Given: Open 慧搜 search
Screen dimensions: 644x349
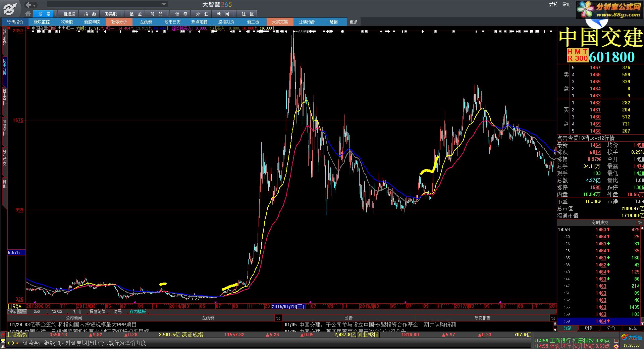Looking at the screenshot, I should (x=333, y=22).
